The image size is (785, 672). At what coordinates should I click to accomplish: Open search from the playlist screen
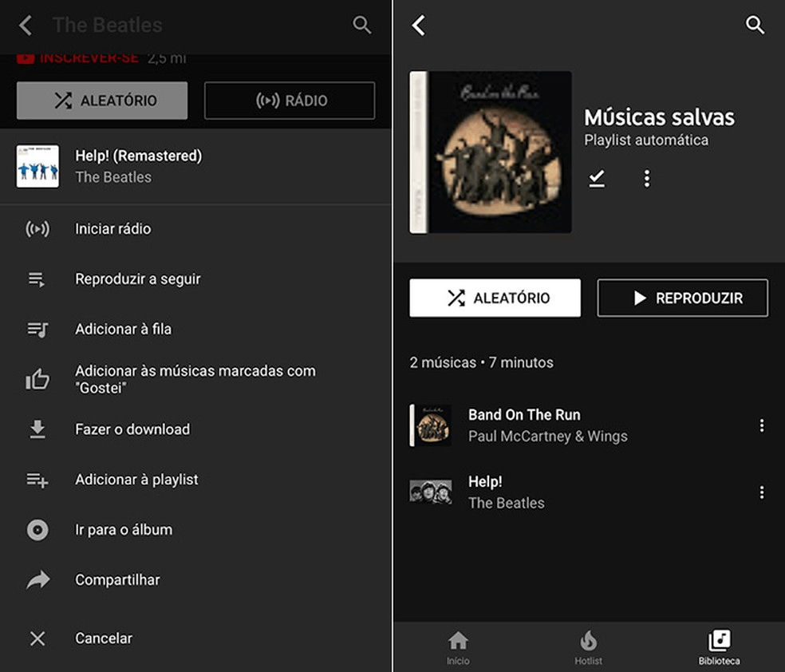point(755,25)
